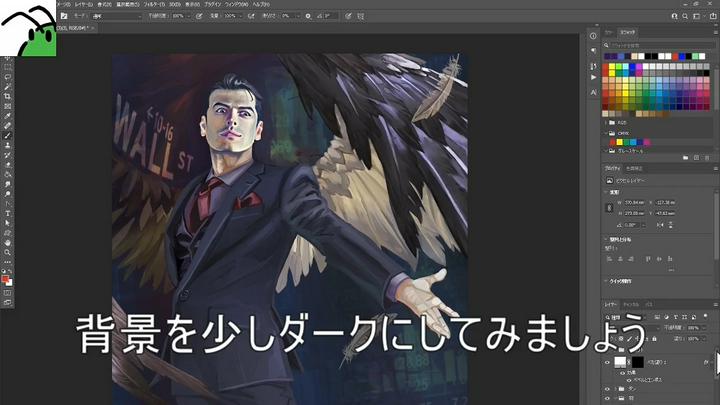Toggle pressure for opacity icon in options bar
Screen dimensions: 720x405
coord(199,16)
